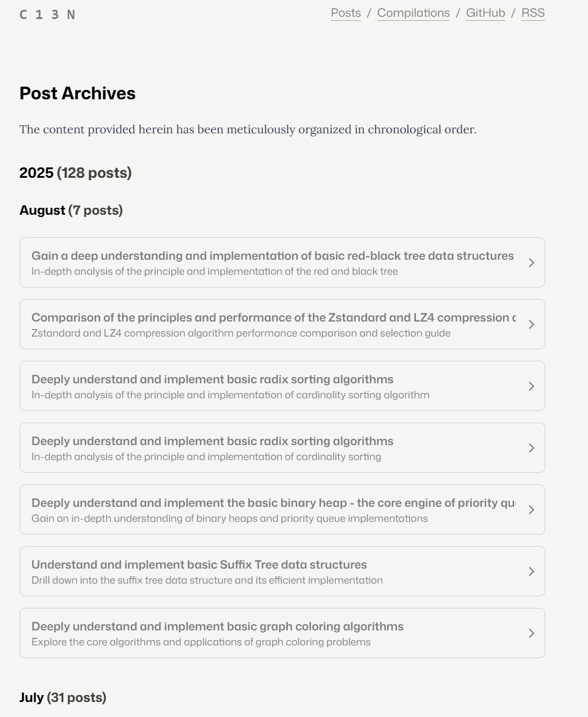Click the chevron on the Suffix Tree post

click(531, 572)
